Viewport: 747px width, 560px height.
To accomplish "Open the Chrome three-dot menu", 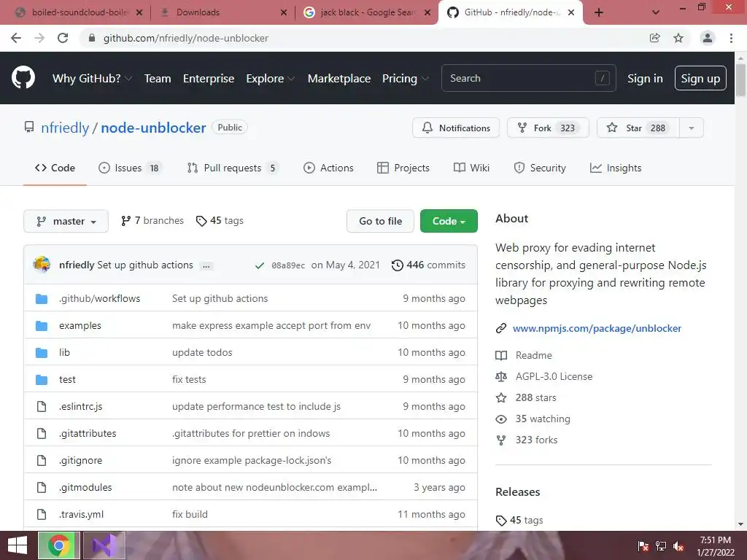I will click(731, 38).
